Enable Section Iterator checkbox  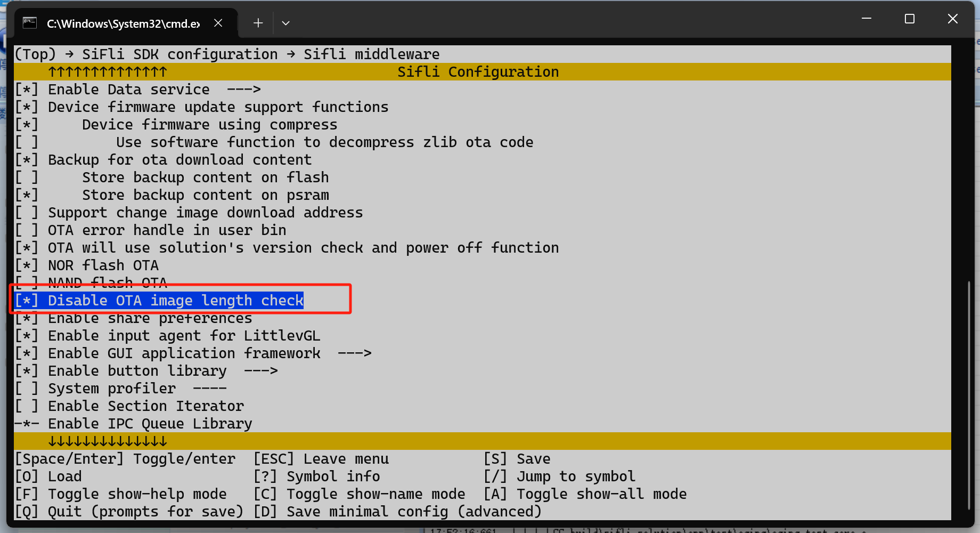point(27,406)
